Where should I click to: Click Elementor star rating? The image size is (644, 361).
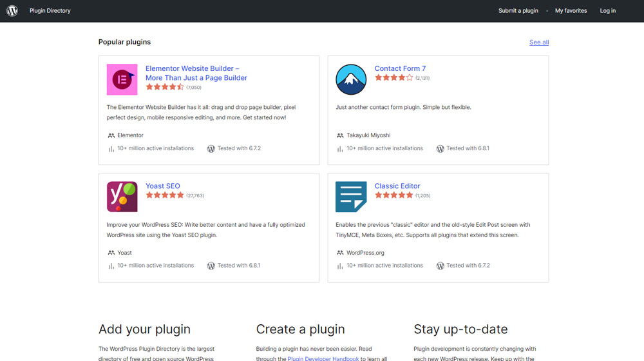point(165,87)
